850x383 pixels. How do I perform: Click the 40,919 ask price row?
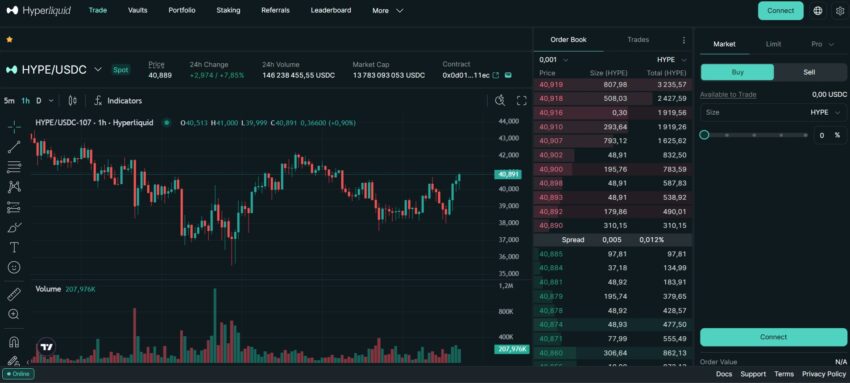pyautogui.click(x=613, y=85)
